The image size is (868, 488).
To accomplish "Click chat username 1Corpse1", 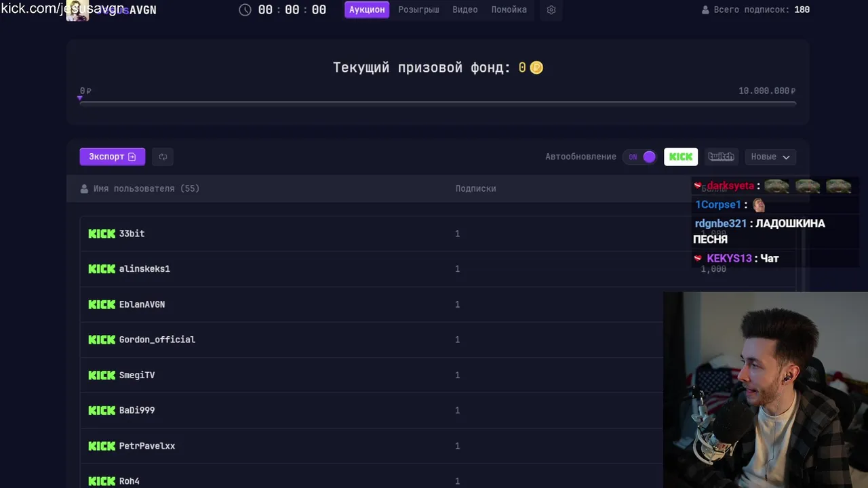I will click(x=718, y=205).
